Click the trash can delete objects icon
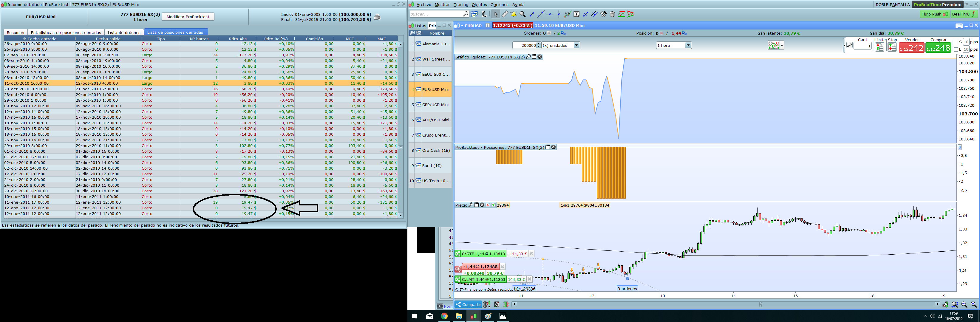 [x=612, y=14]
